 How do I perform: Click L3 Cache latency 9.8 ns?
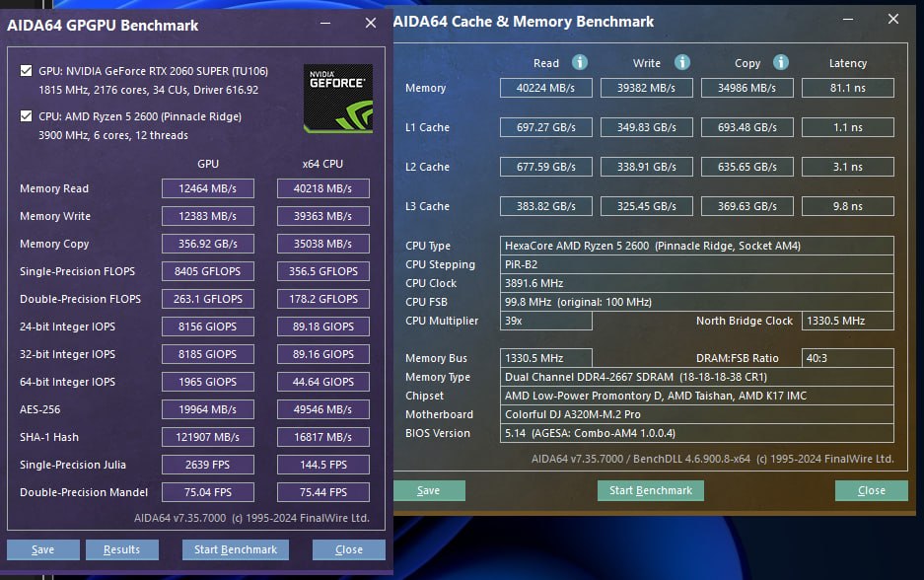(x=848, y=206)
